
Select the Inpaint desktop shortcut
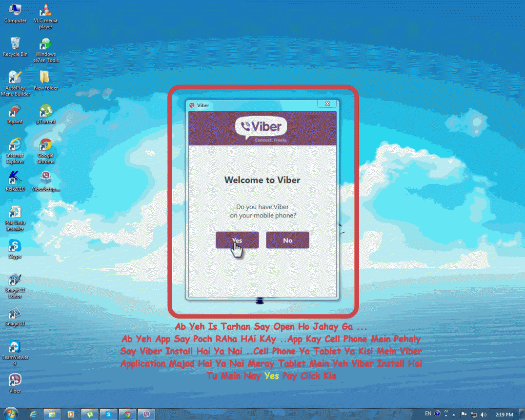15,114
